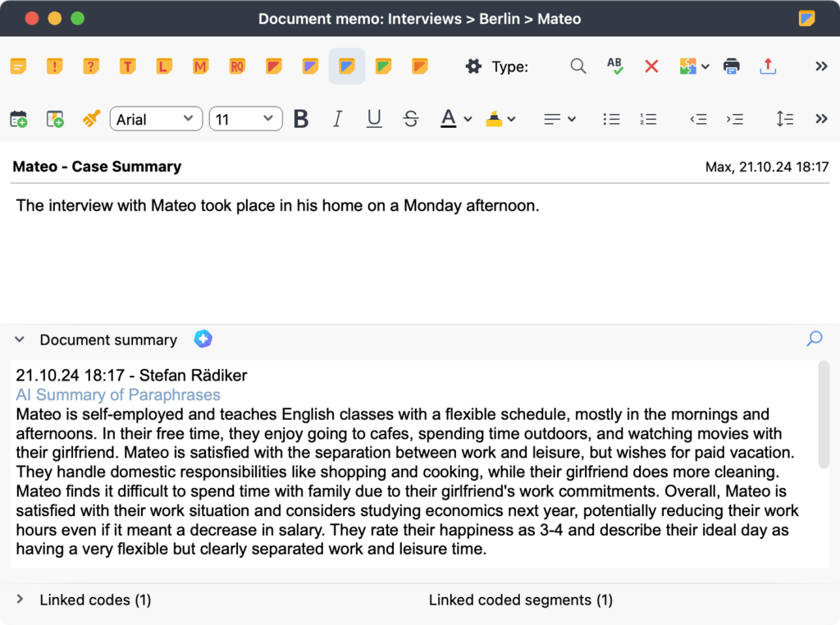Click the export memo upload icon
Screen dimensions: 840x625
click(x=768, y=66)
